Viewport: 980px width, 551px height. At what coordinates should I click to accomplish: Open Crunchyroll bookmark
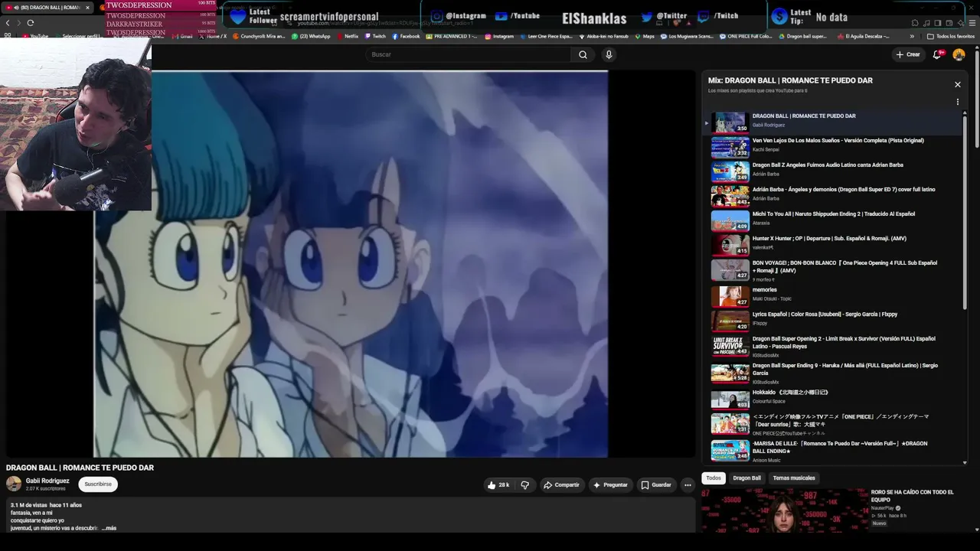click(259, 36)
